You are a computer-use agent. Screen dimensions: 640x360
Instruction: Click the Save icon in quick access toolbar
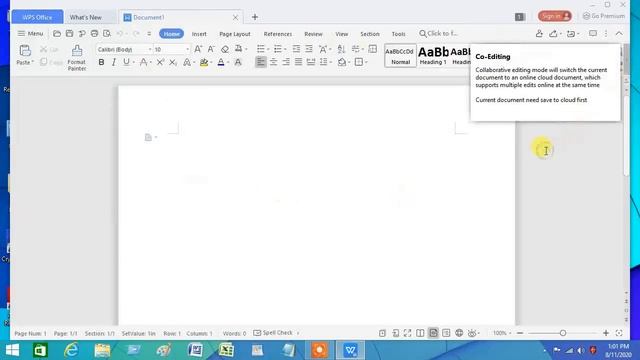69,33
